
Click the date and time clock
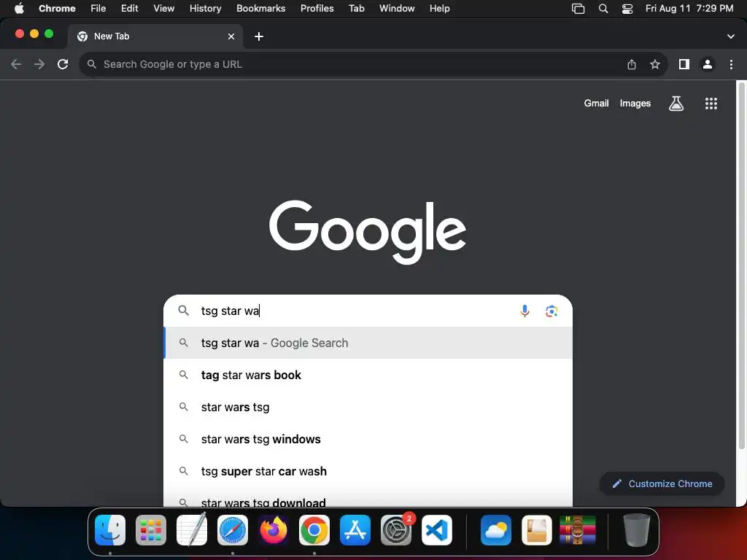click(x=689, y=9)
